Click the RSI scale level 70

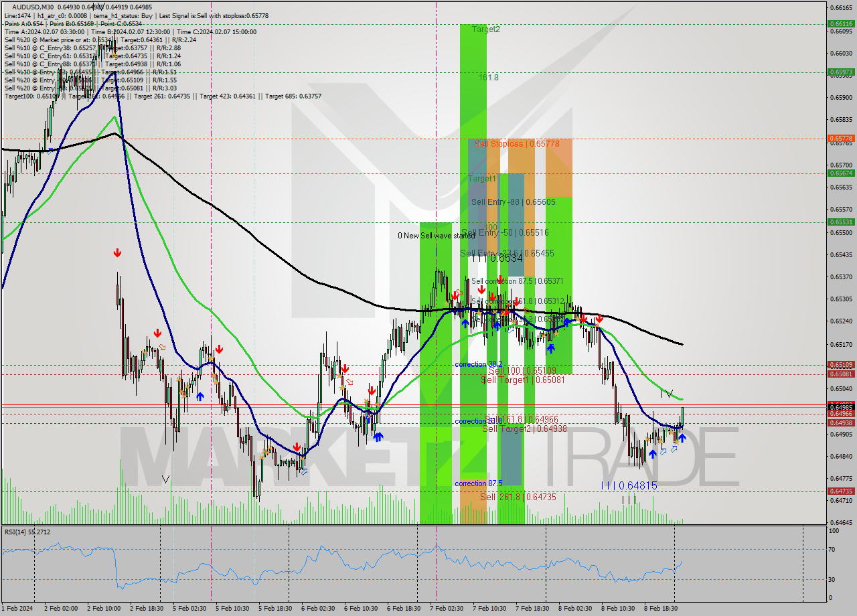pos(833,549)
